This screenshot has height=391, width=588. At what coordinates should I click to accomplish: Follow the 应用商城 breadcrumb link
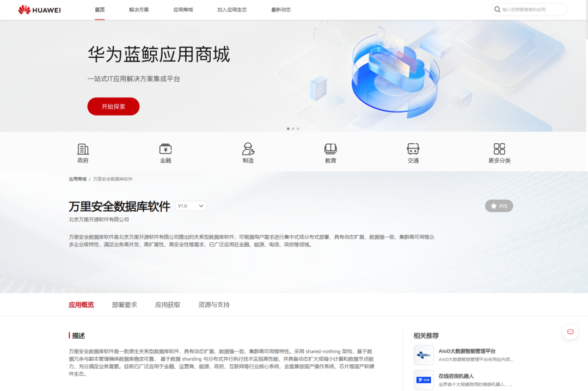coord(77,179)
